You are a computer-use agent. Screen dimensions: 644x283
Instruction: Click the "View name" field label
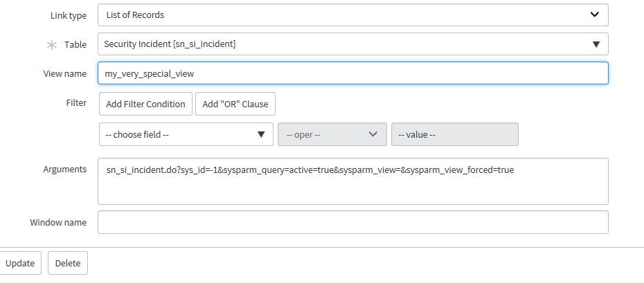[65, 73]
